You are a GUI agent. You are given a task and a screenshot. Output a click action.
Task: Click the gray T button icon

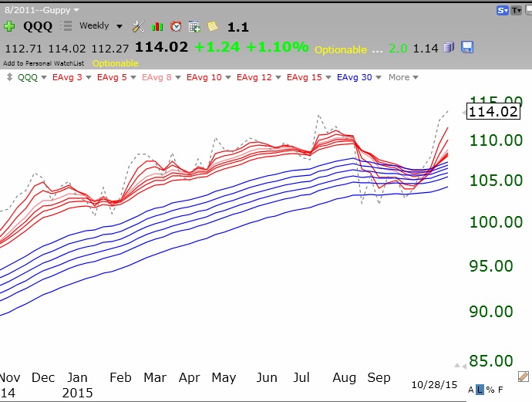(516, 11)
